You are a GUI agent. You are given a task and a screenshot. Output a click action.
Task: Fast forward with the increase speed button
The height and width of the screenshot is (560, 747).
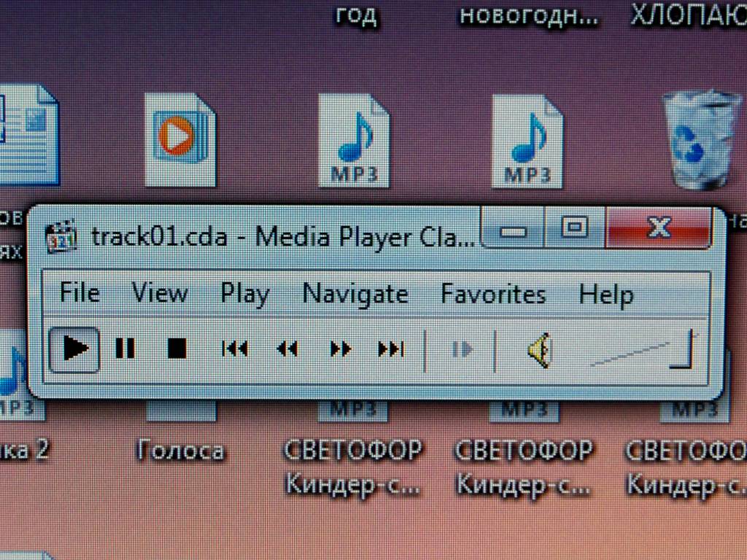(341, 349)
